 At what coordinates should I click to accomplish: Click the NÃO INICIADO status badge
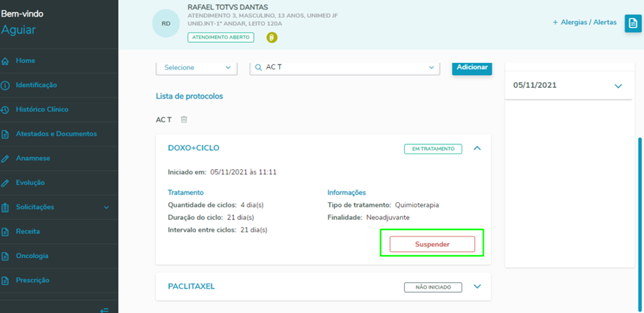(x=433, y=287)
